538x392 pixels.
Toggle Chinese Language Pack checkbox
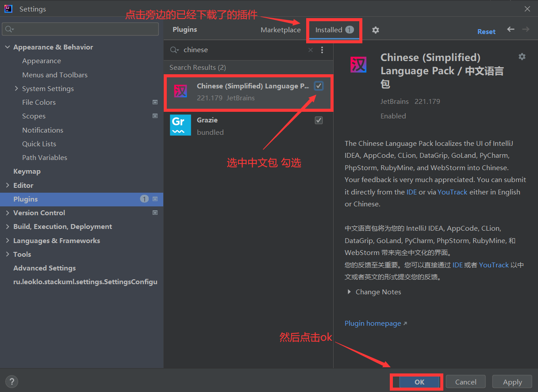pyautogui.click(x=319, y=86)
